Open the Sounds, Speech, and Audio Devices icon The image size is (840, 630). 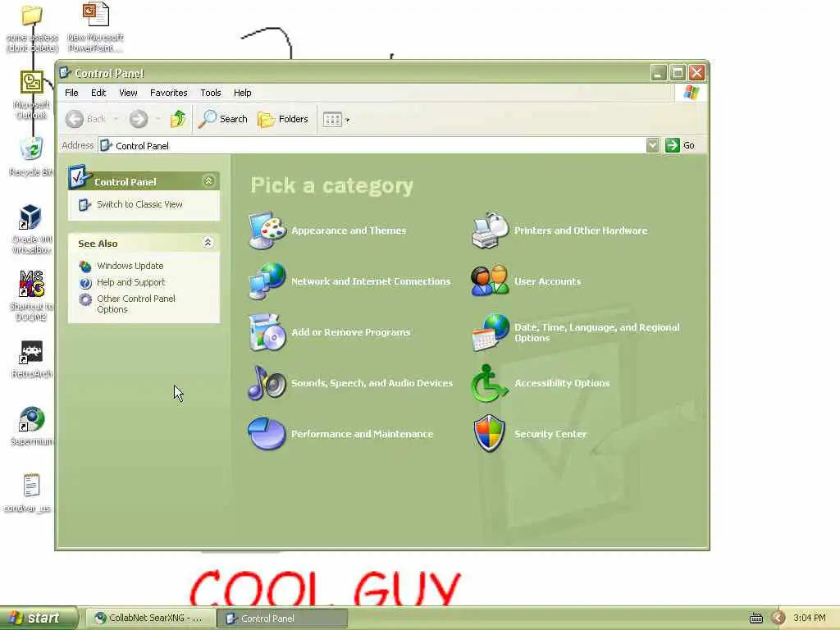pos(267,383)
